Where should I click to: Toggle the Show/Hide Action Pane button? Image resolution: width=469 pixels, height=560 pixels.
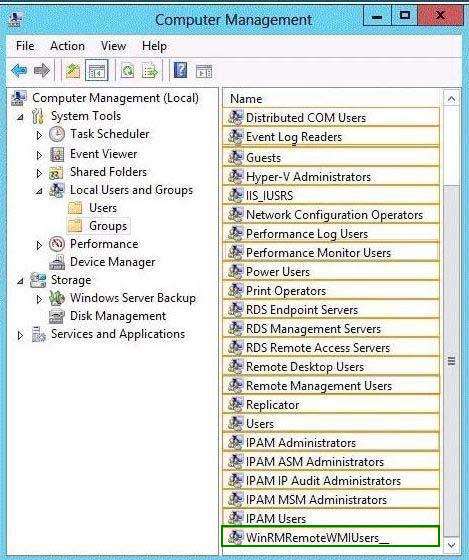[204, 71]
